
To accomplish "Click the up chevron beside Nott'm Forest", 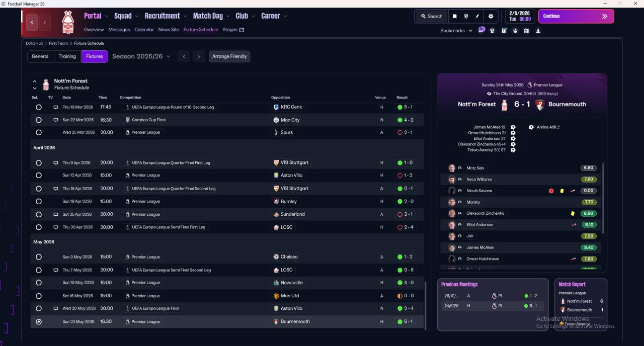I will click(35, 81).
